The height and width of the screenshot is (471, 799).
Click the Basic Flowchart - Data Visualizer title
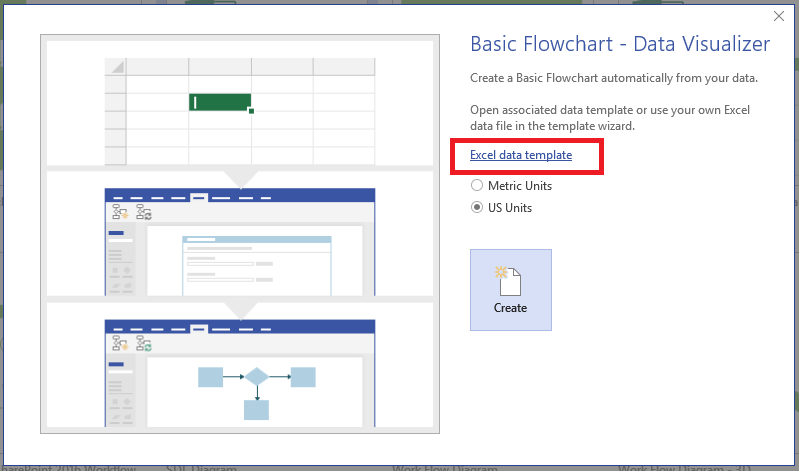pos(620,44)
